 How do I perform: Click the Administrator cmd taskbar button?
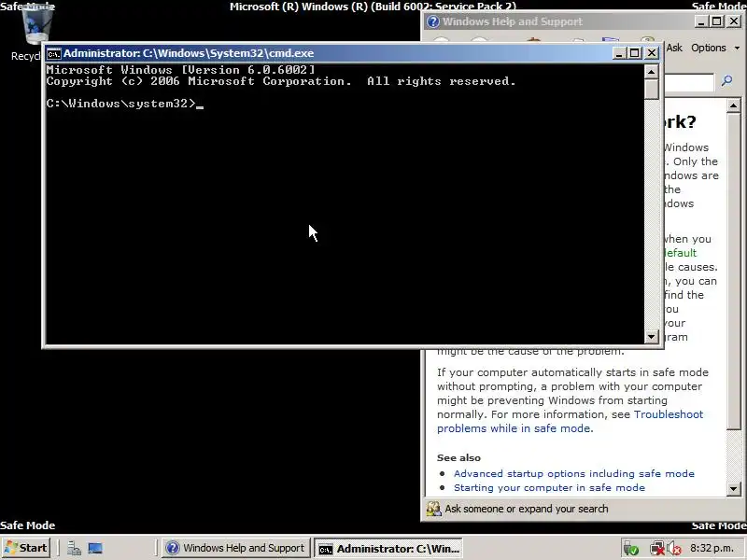tap(388, 549)
